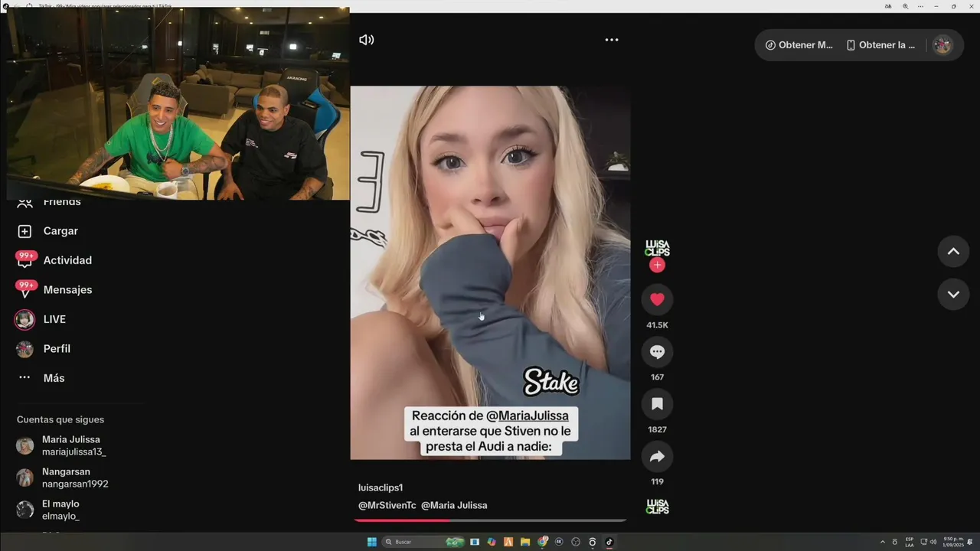Seek along the red video progress bar
Viewport: 980px width, 551px height.
(x=490, y=520)
